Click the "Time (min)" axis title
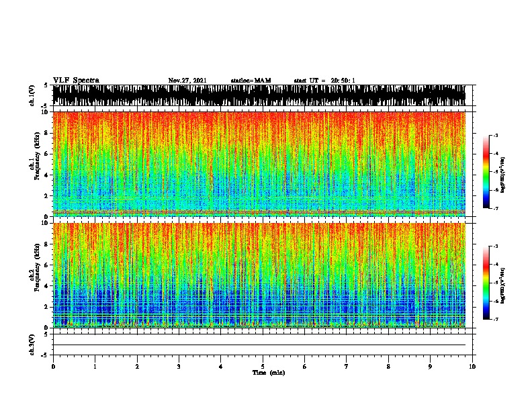This screenshot has height=411, width=532. 269,373
